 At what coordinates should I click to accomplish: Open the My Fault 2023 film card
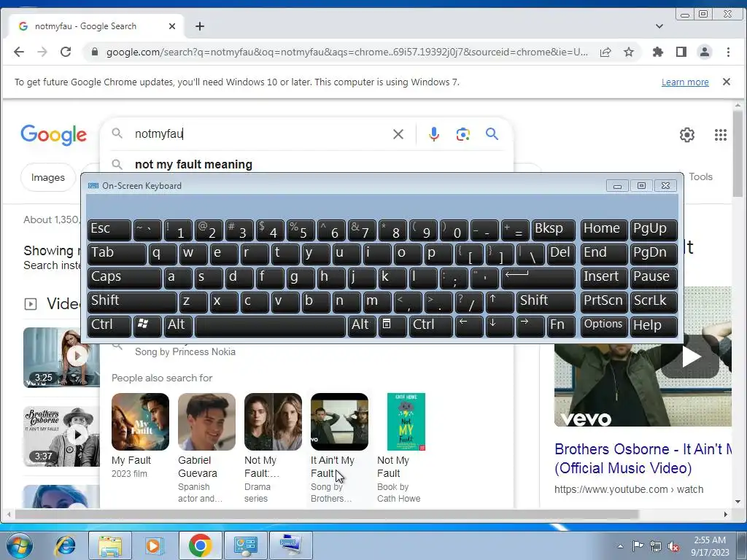pos(140,436)
